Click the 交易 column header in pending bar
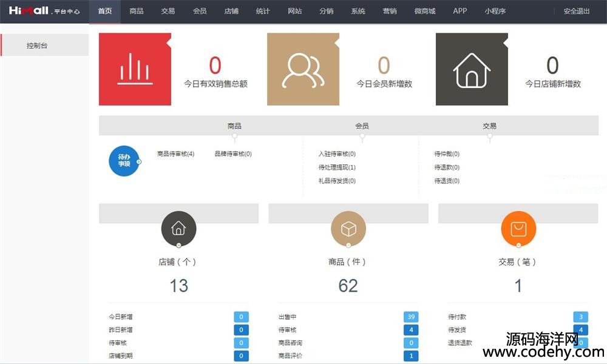607x364 pixels. coord(489,126)
